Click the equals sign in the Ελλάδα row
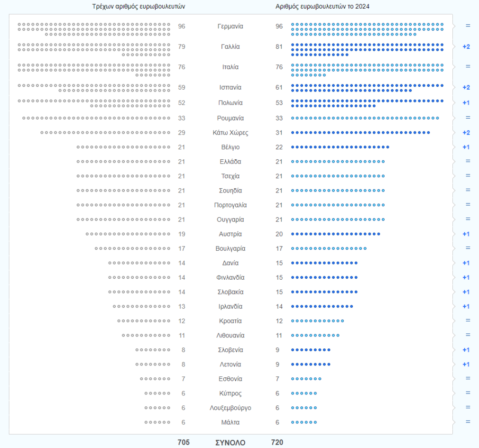The image size is (479, 448). tap(468, 161)
